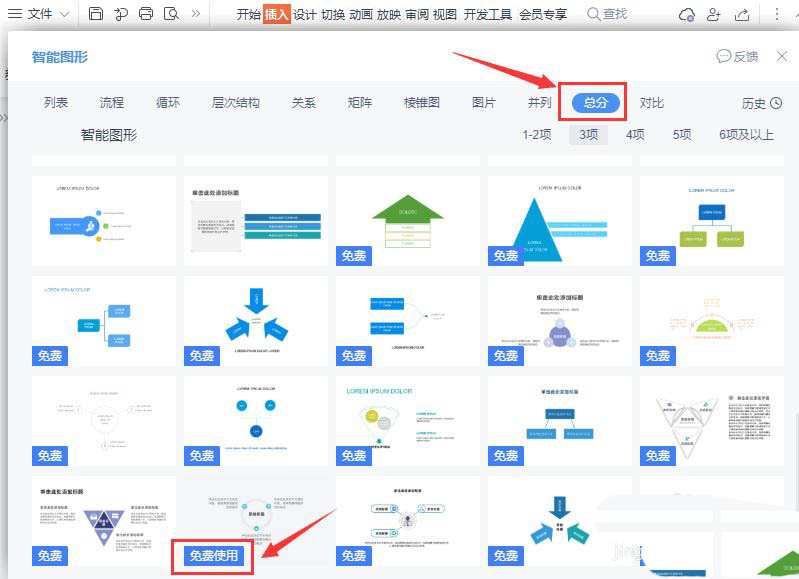
Task: Select the green semicircle arch template
Action: [711, 321]
